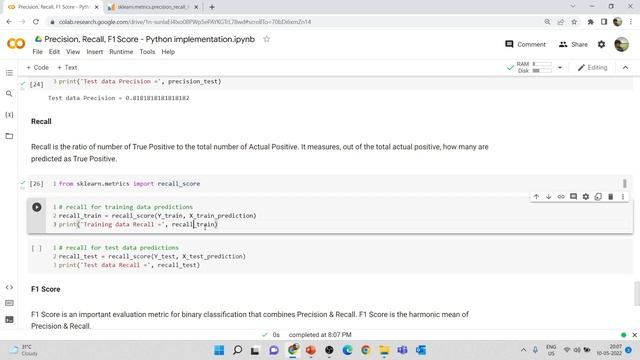Screen dimensions: 640x360
Task: Open Colab settings gear icon
Action: click(x=601, y=44)
